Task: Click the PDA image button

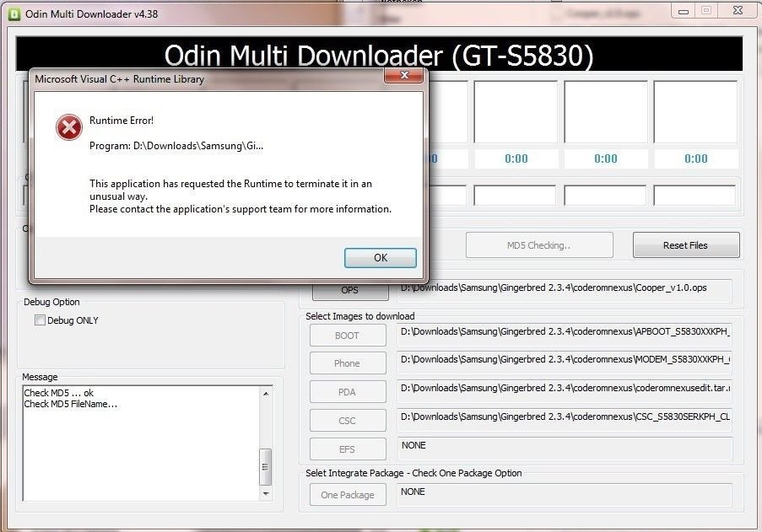Action: pyautogui.click(x=348, y=392)
